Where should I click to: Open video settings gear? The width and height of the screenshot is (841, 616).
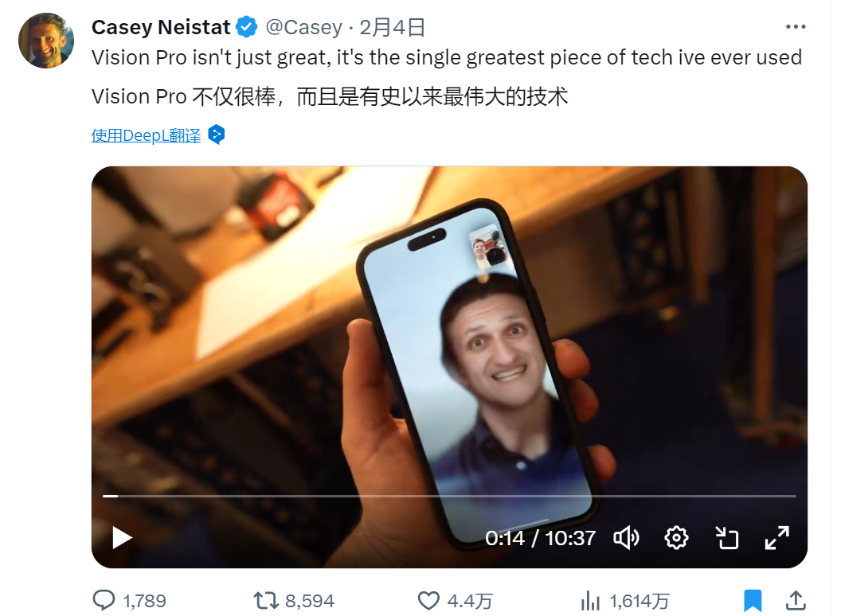(676, 538)
